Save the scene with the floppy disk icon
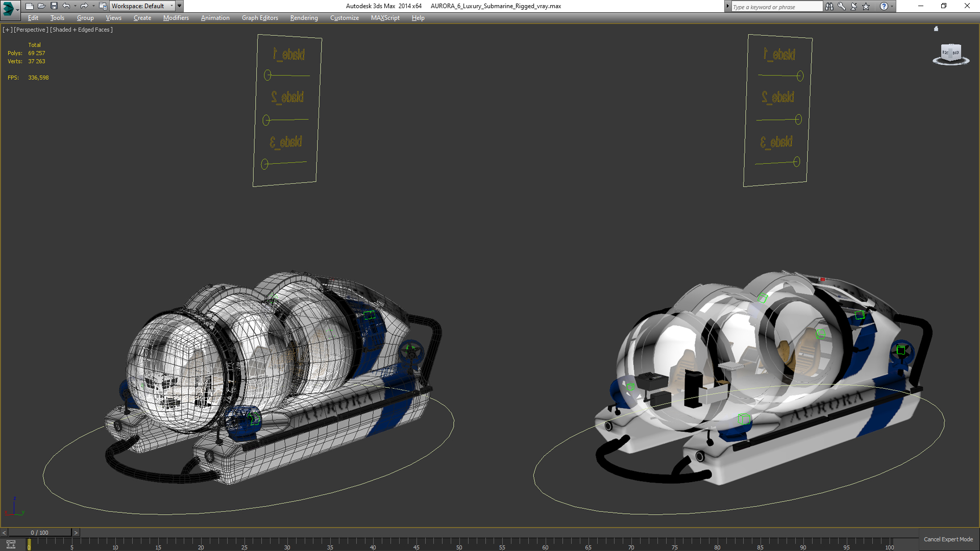Viewport: 980px width, 551px height. (x=54, y=6)
